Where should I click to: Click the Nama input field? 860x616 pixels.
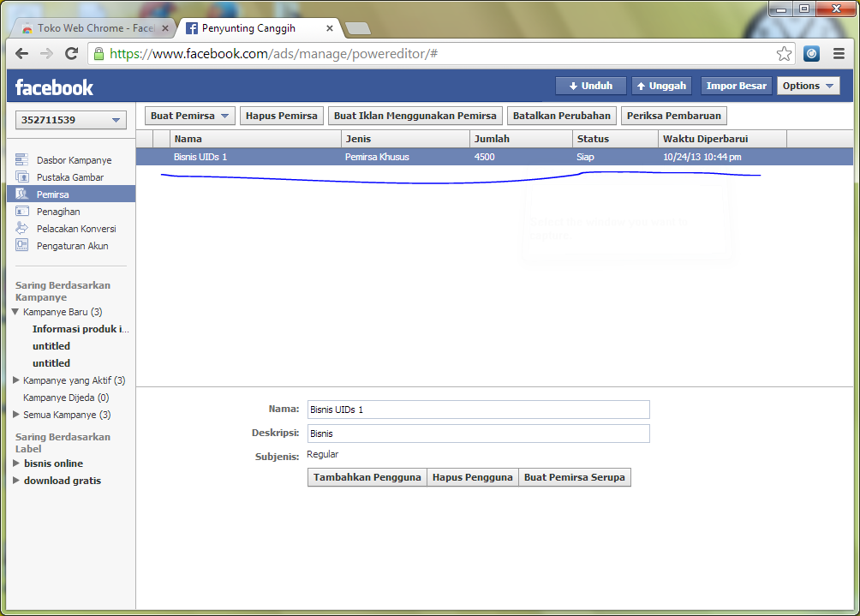(x=478, y=410)
